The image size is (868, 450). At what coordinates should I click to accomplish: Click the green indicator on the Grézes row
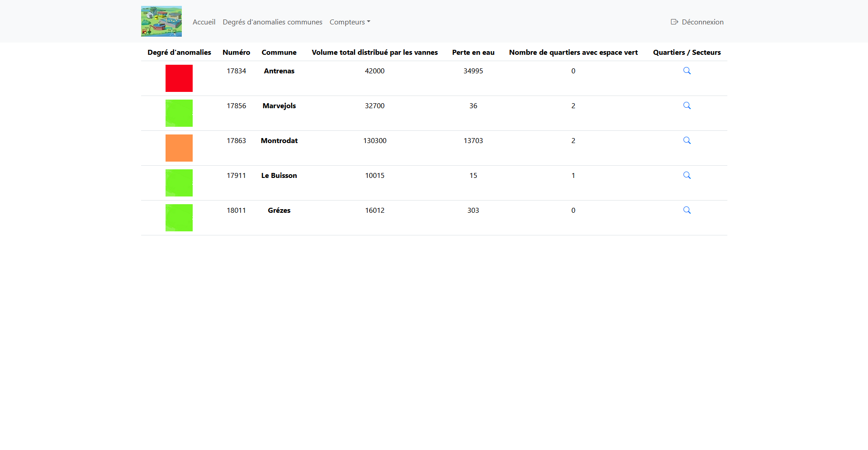(x=179, y=217)
